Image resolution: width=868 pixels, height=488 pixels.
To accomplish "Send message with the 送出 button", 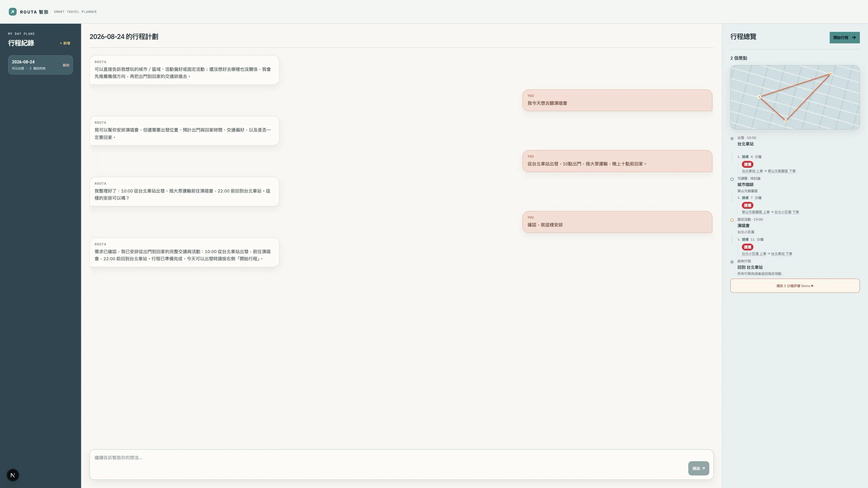I will point(698,468).
